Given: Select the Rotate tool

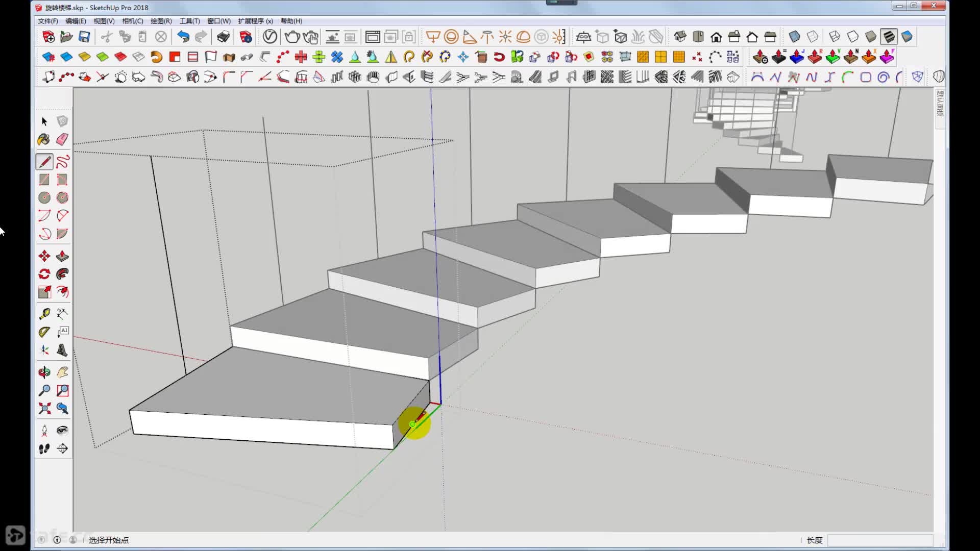Looking at the screenshot, I should (44, 274).
